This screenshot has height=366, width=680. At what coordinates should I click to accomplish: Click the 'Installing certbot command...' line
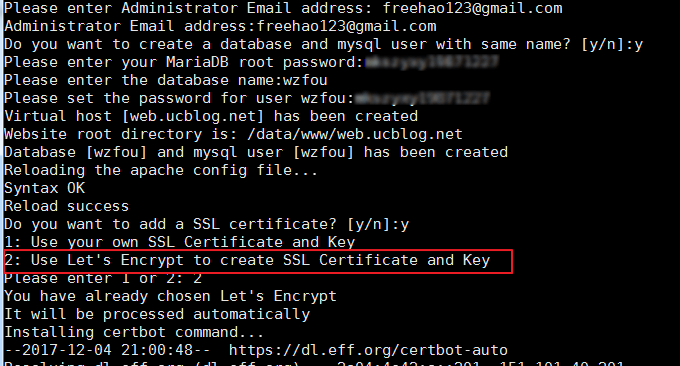pyautogui.click(x=134, y=332)
